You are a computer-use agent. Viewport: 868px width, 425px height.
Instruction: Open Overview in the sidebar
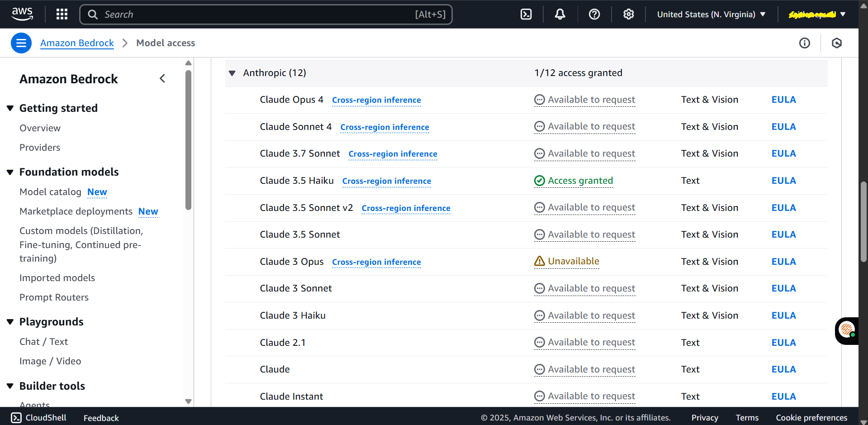(x=40, y=128)
